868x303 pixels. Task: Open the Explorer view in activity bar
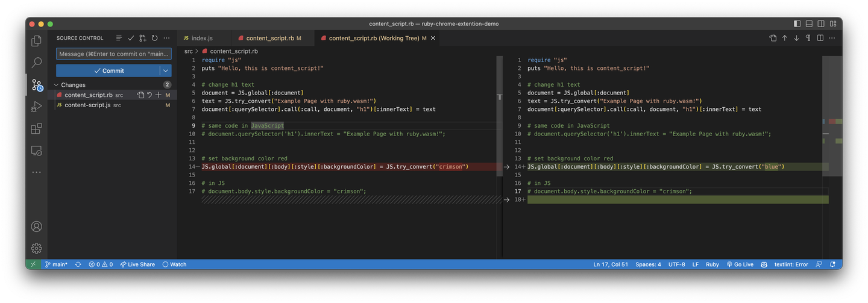37,41
